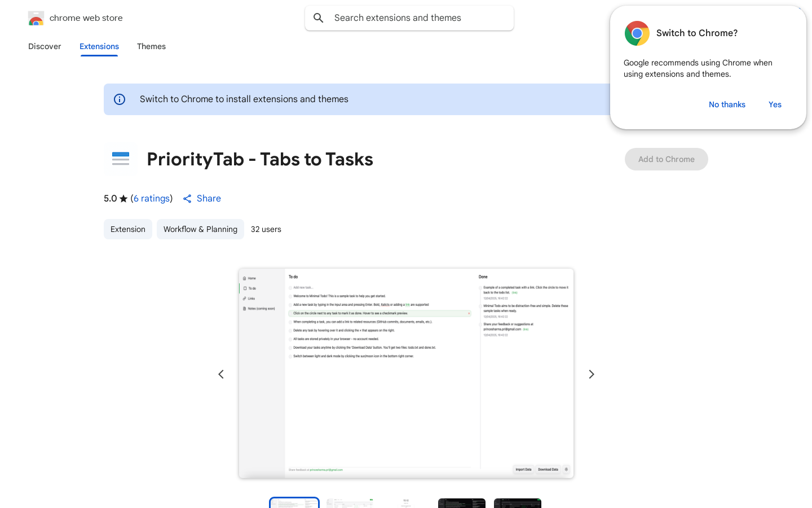
Task: Click the 5.0 rating value
Action: [110, 198]
